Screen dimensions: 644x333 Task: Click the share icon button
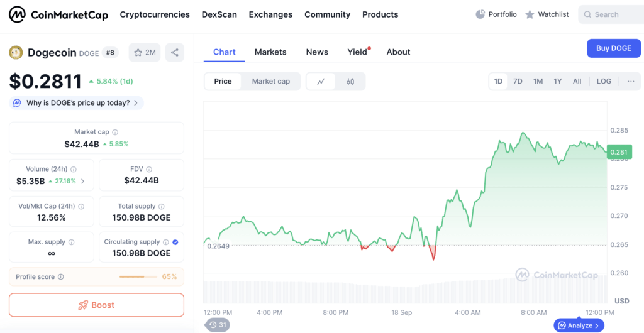[175, 53]
